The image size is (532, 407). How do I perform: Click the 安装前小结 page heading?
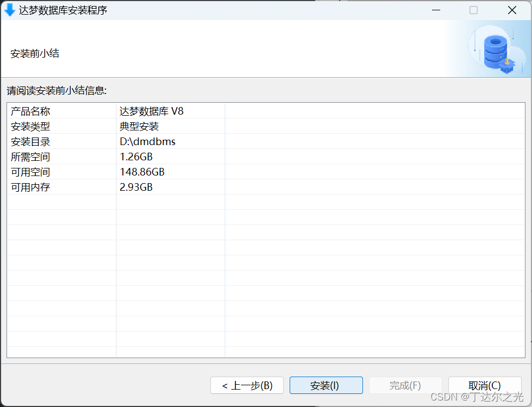point(35,54)
